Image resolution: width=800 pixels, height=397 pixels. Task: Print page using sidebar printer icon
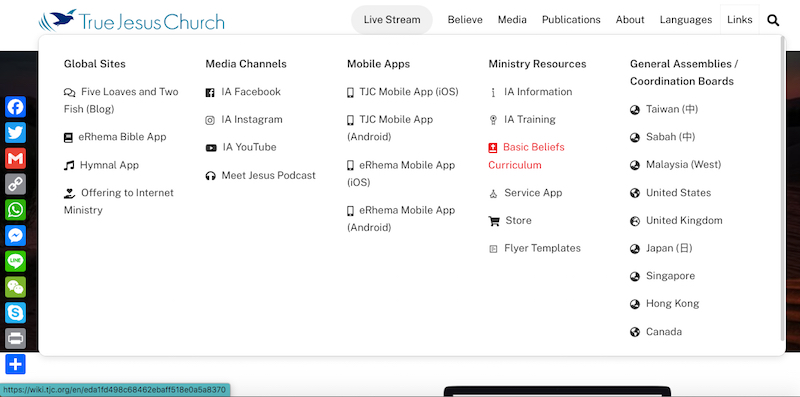[15, 339]
